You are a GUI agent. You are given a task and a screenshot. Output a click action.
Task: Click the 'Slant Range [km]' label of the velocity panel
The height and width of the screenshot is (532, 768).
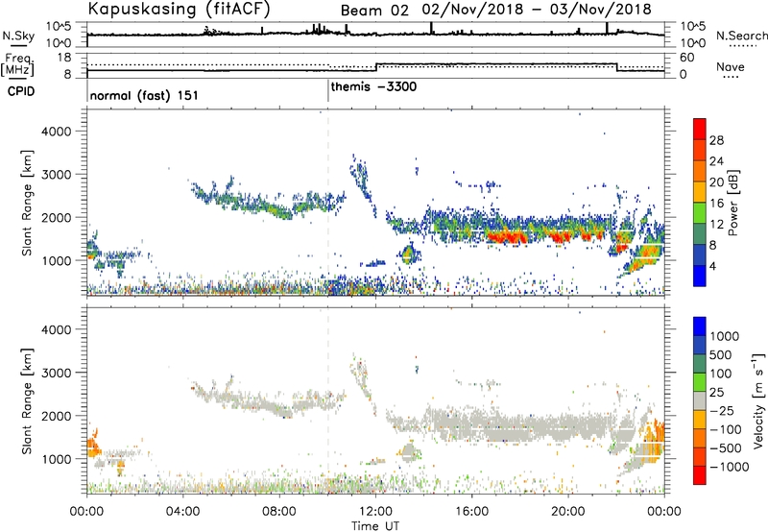pyautogui.click(x=27, y=401)
